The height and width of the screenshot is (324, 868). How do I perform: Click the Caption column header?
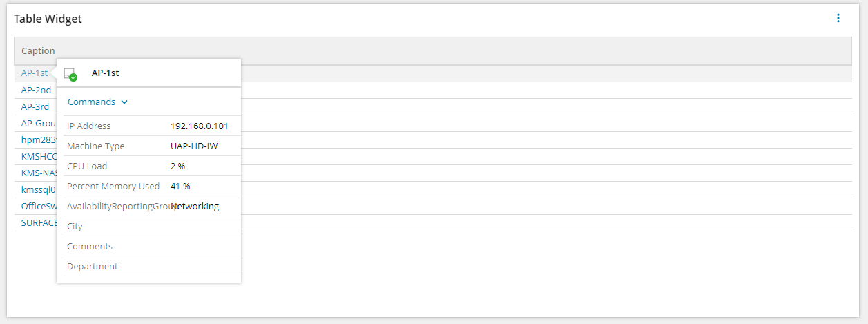[38, 50]
